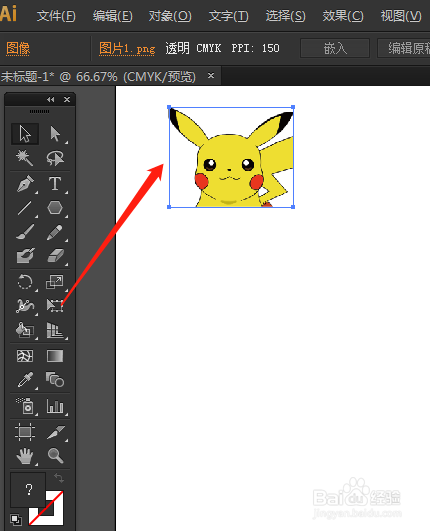Select the Gradient tool
430x531 pixels.
coord(55,356)
